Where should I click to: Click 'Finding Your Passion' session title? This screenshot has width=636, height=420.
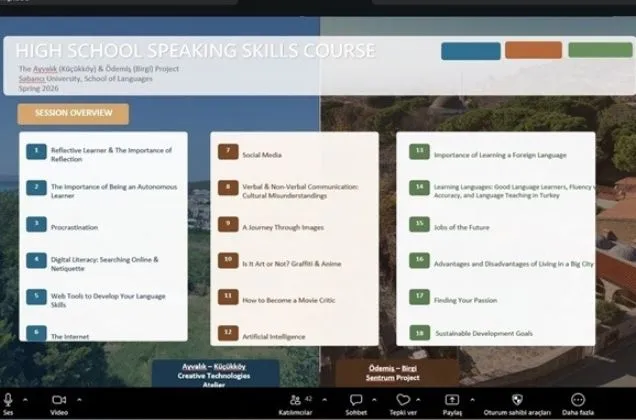click(465, 300)
